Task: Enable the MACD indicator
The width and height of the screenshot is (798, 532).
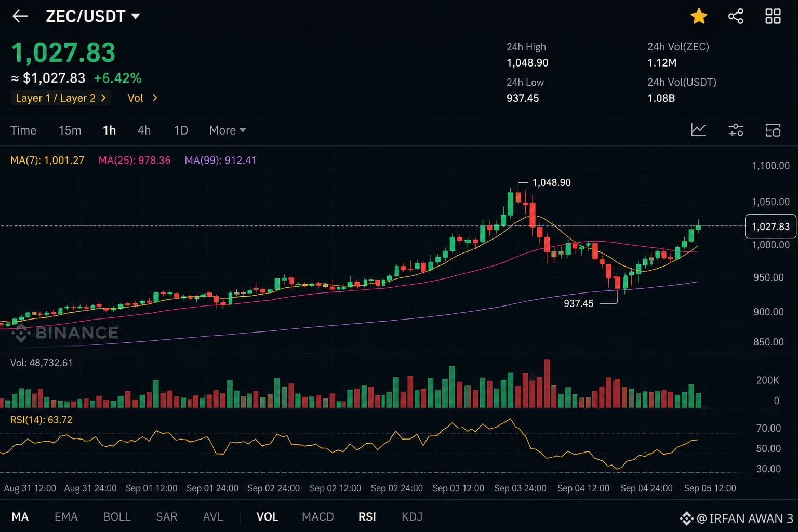Action: (318, 517)
